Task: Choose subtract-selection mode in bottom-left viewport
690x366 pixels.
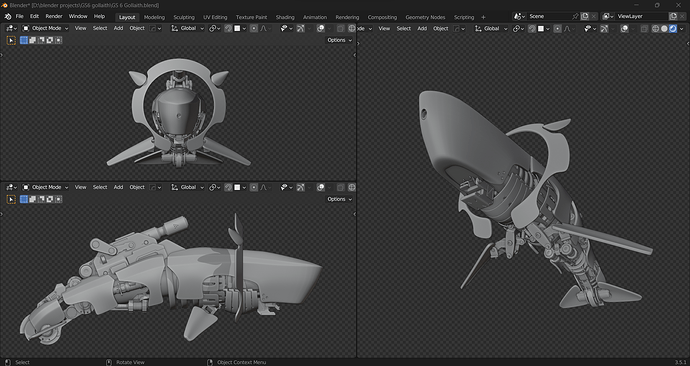Action: tap(41, 199)
